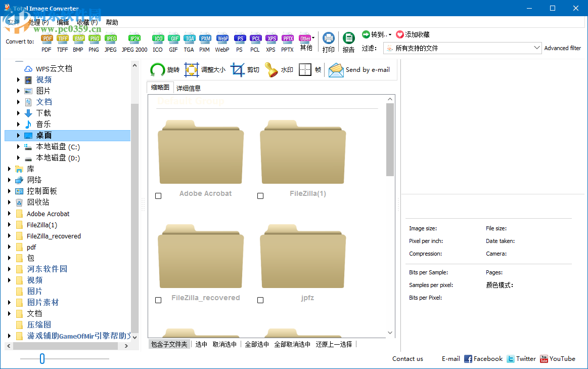The height and width of the screenshot is (369, 588).
Task: Click the Advanced filter button
Action: tap(562, 48)
